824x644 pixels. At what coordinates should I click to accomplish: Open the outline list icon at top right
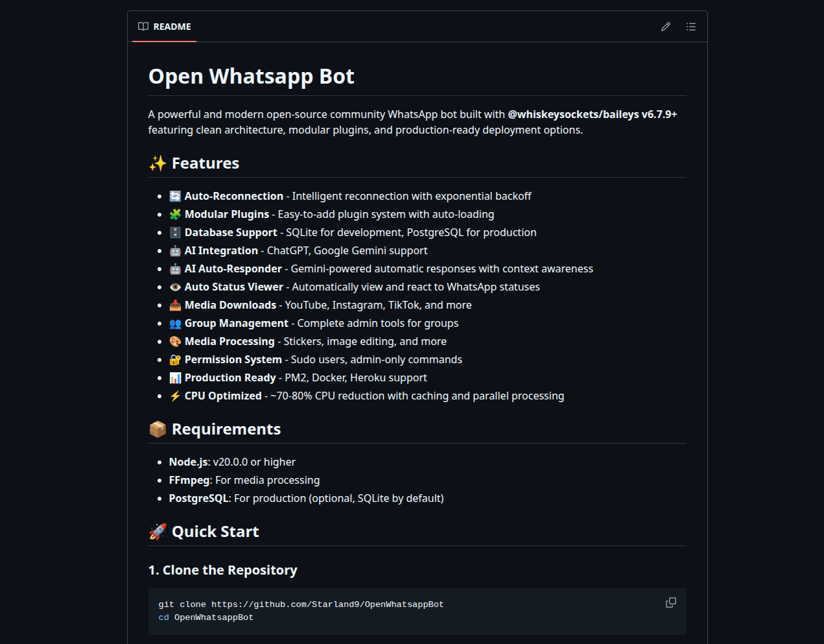(691, 27)
